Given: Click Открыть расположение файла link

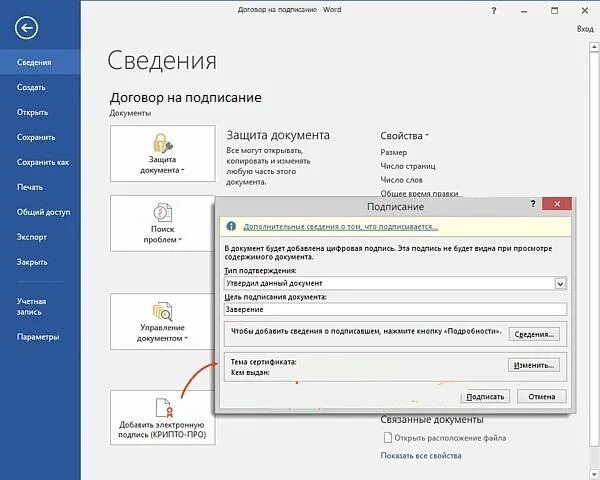Looking at the screenshot, I should click(450, 438).
